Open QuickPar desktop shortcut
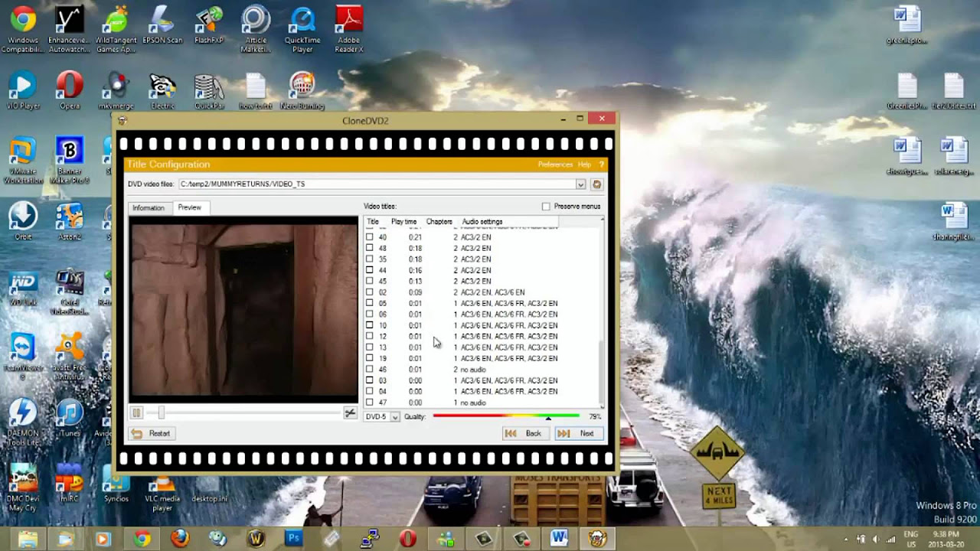The height and width of the screenshot is (551, 980). pyautogui.click(x=209, y=90)
